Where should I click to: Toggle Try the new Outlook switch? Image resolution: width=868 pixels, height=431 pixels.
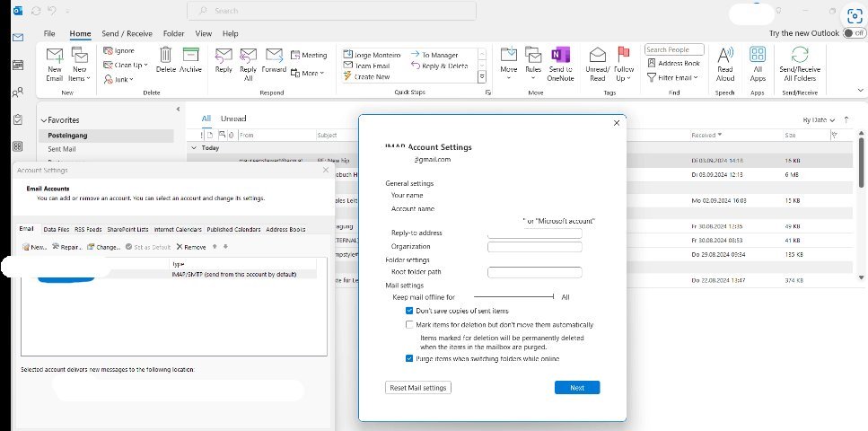[855, 33]
